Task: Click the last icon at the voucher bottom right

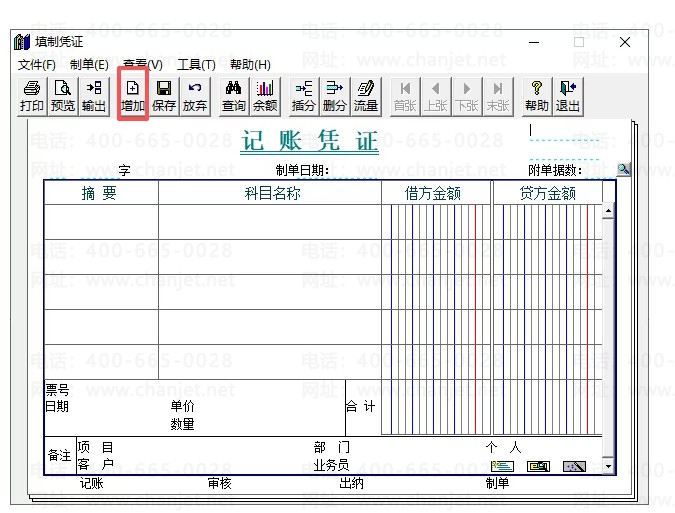Action: click(574, 466)
